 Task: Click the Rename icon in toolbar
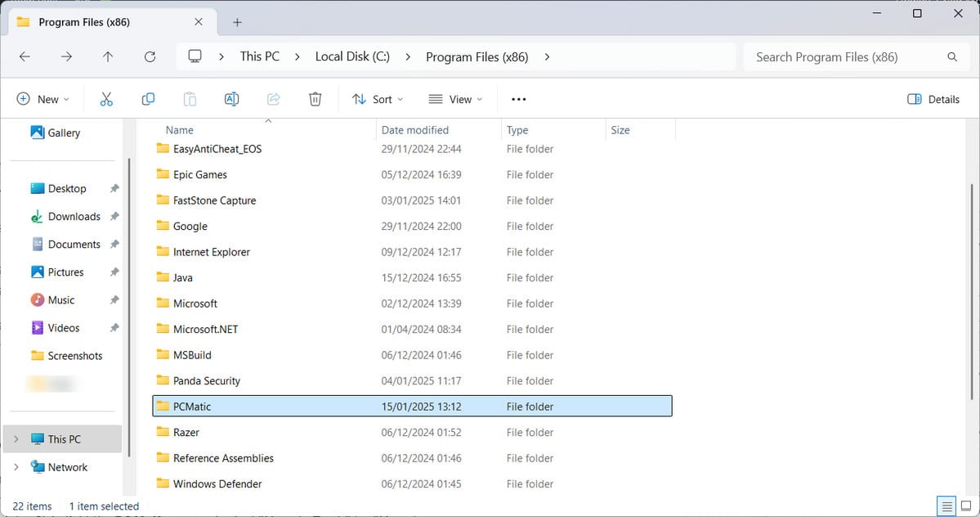tap(231, 99)
